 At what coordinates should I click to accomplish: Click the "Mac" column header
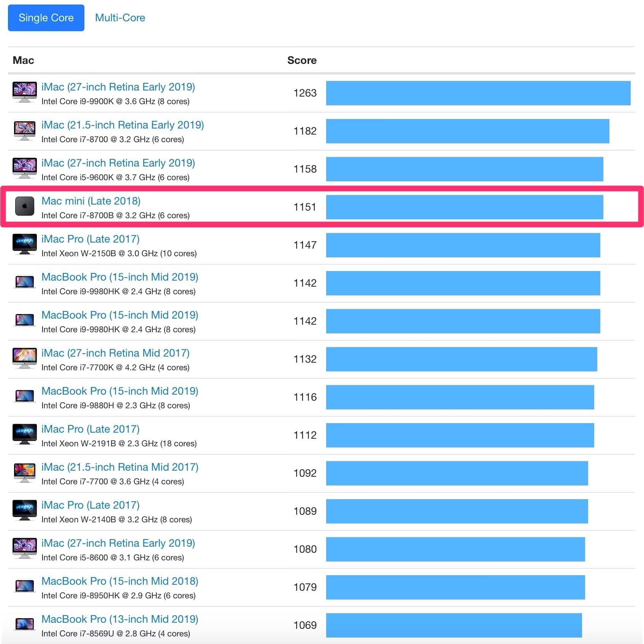point(23,60)
